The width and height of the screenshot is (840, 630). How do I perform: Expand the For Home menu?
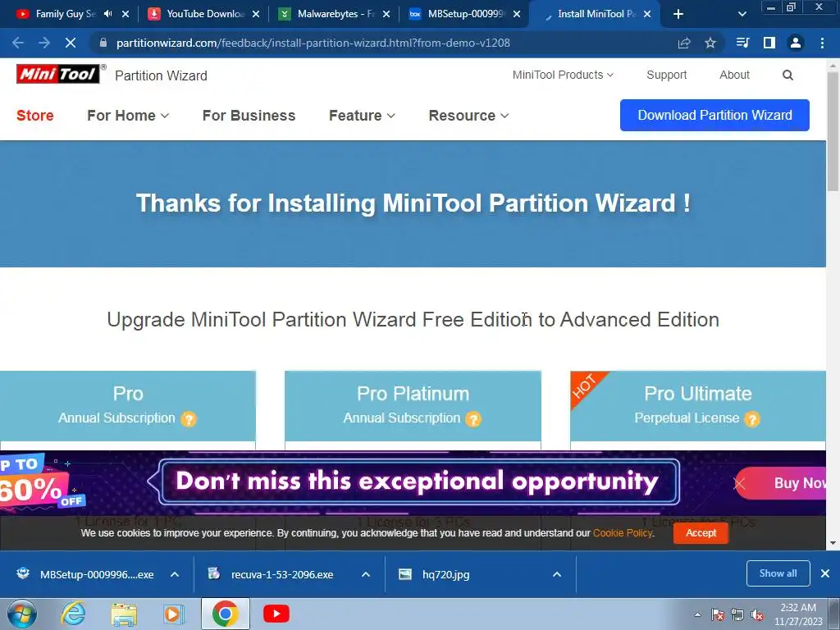[128, 116]
